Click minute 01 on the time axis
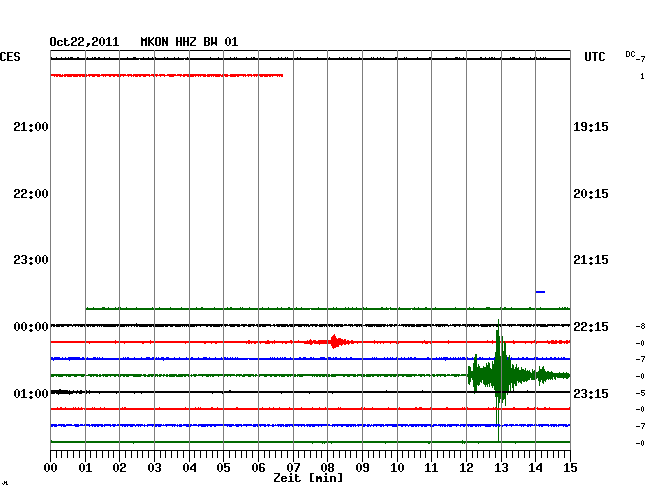 85,468
